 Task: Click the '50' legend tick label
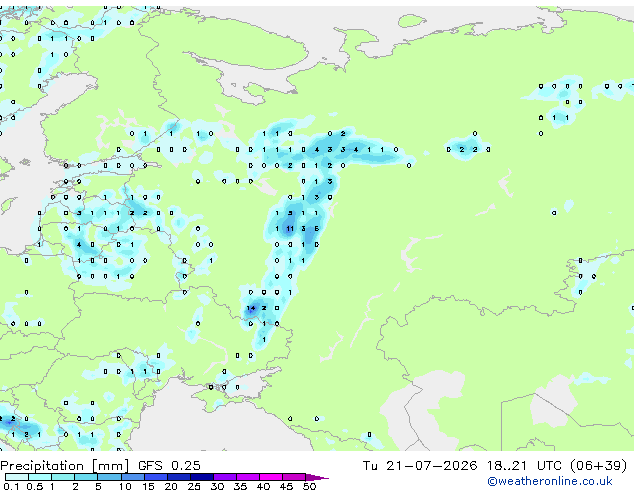(x=309, y=486)
